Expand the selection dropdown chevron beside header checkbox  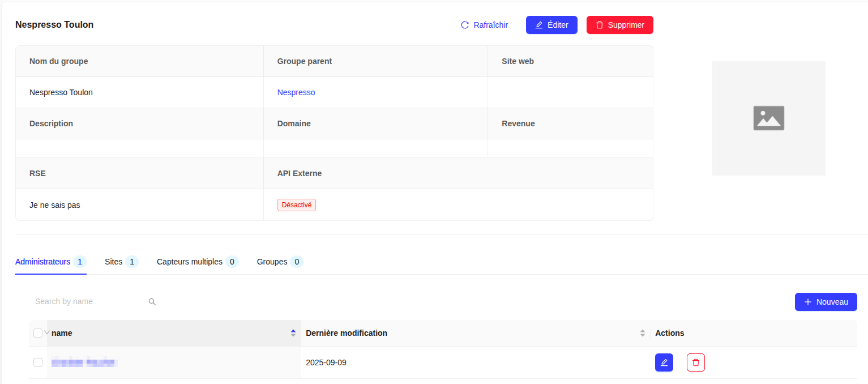[x=47, y=332]
